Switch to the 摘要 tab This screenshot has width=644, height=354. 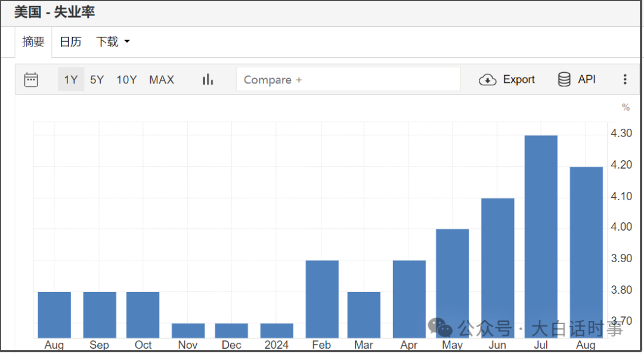[33, 42]
